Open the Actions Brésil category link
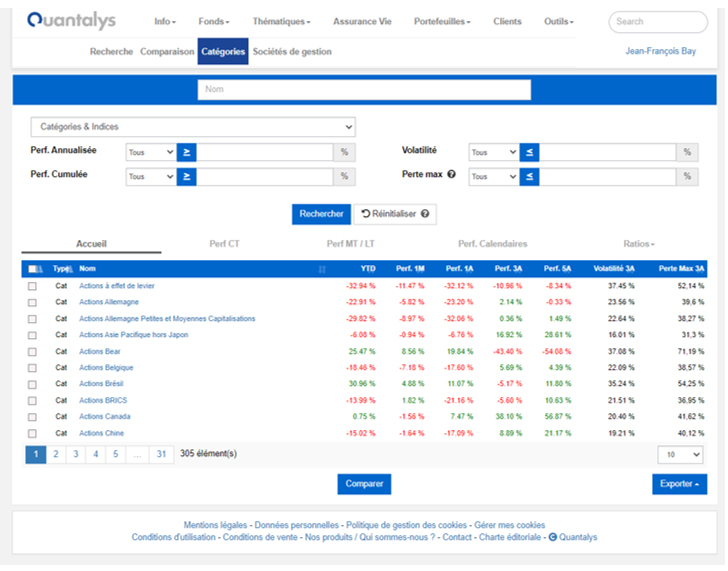 (x=101, y=384)
